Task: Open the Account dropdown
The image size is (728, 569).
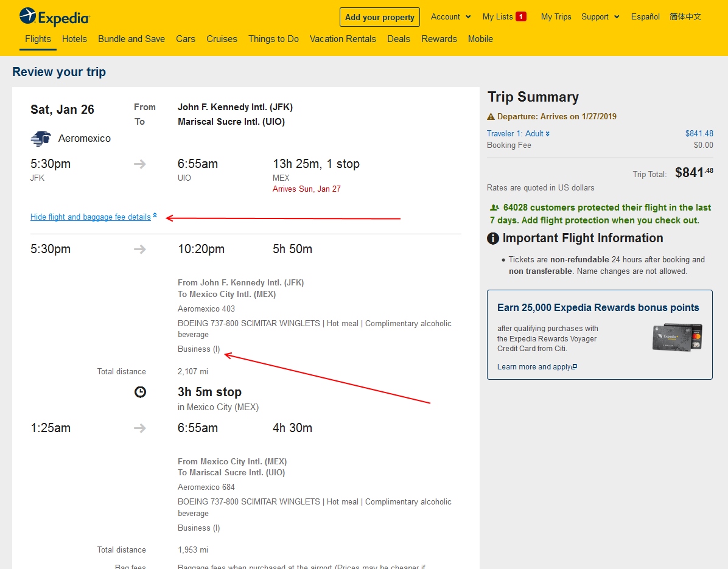Action: (450, 16)
